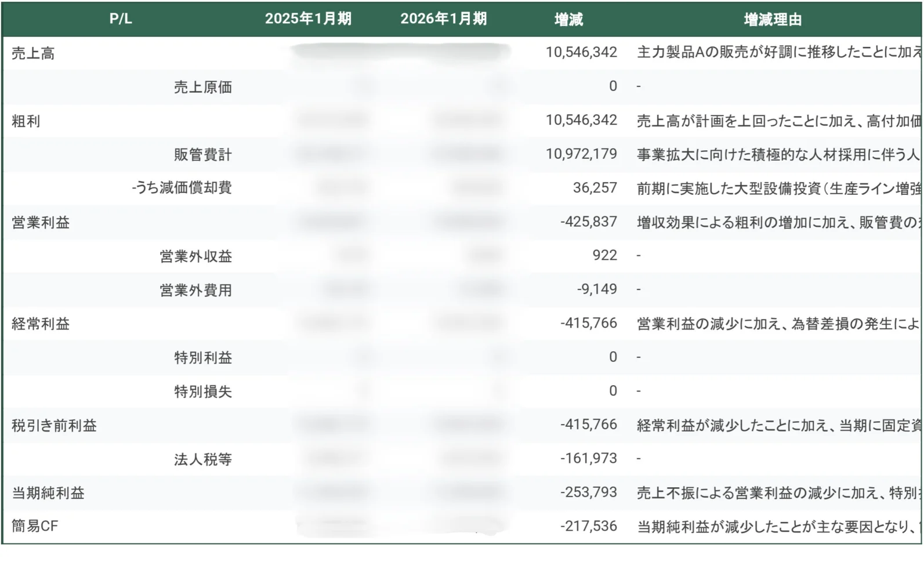
Task: Click the 増減 column header
Action: (x=568, y=20)
